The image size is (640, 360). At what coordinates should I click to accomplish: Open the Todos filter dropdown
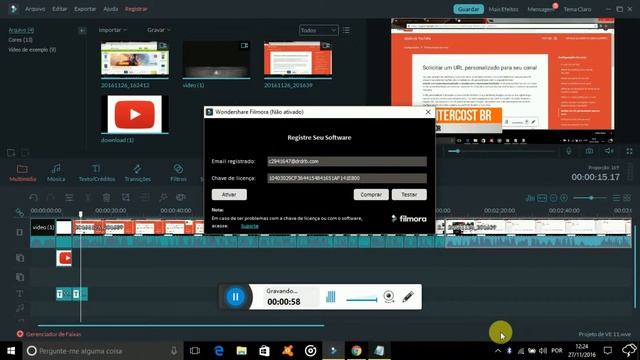pos(318,30)
